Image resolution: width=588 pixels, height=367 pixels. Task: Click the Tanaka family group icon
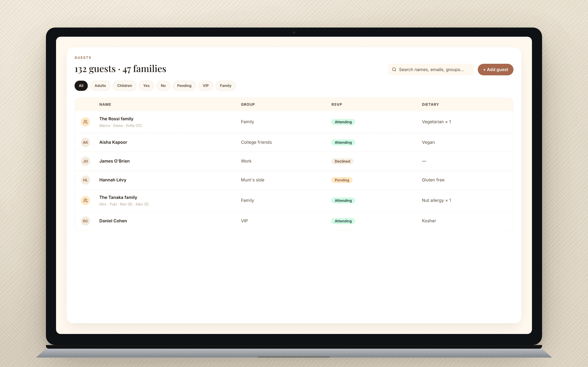[85, 200]
